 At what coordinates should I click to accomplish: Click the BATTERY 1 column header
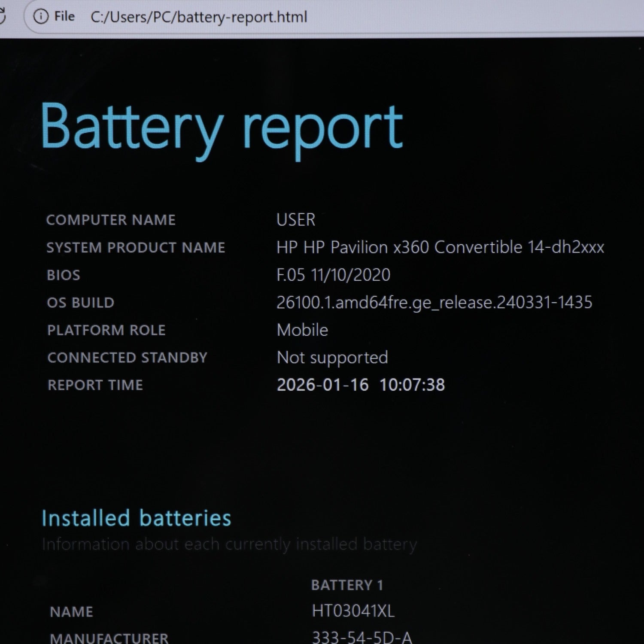(347, 585)
